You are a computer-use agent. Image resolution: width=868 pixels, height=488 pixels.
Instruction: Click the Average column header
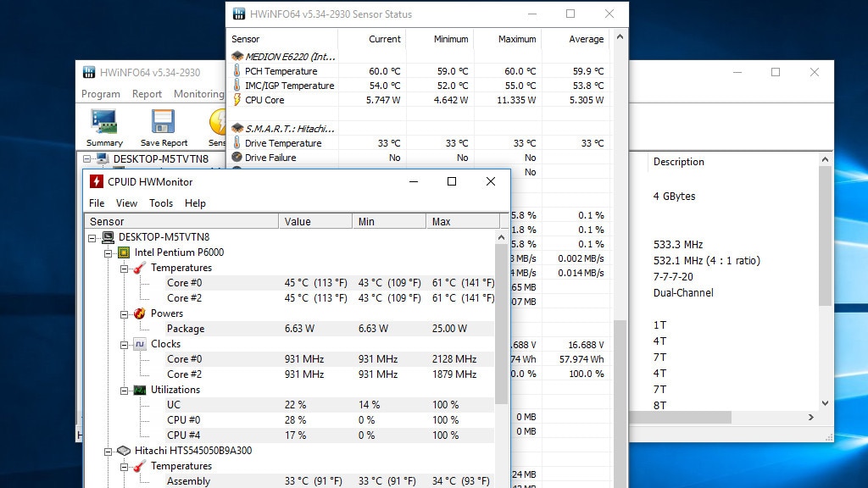click(x=576, y=39)
